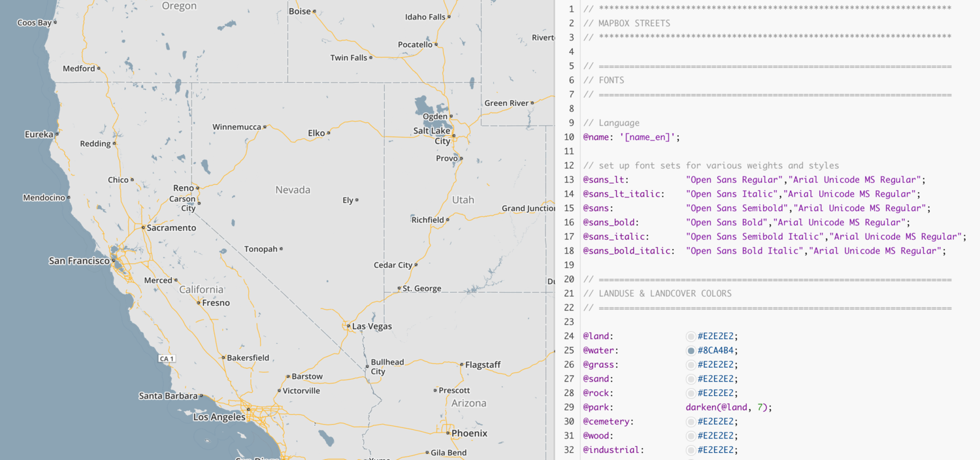The image size is (980, 460).
Task: Click the Mendocino map label
Action: click(44, 198)
